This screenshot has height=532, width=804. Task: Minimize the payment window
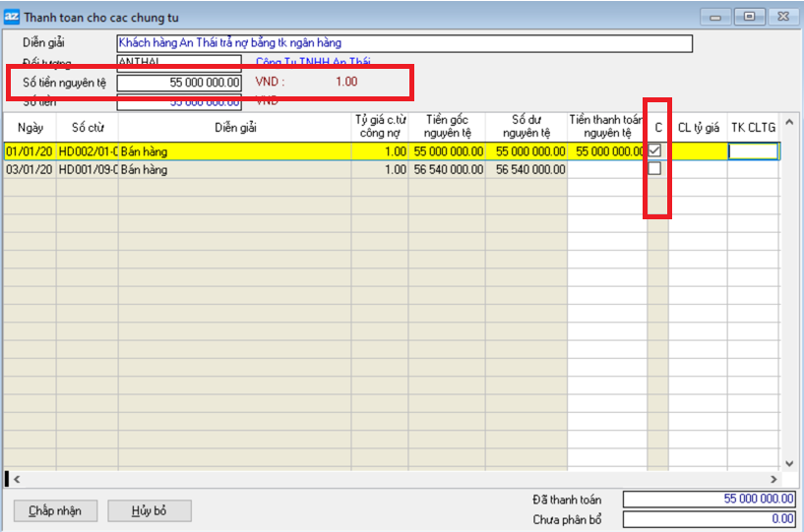(715, 17)
